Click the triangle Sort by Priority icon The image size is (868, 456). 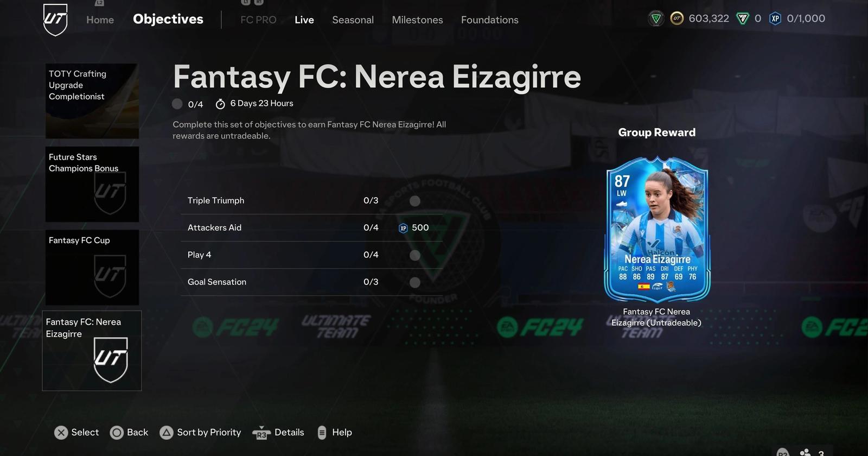167,432
